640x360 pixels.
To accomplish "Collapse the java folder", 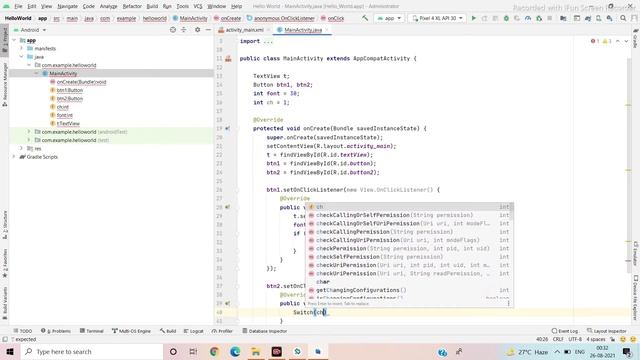I will click(22, 57).
